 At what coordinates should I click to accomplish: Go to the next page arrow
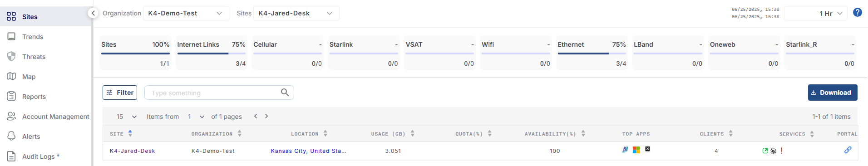click(x=266, y=116)
